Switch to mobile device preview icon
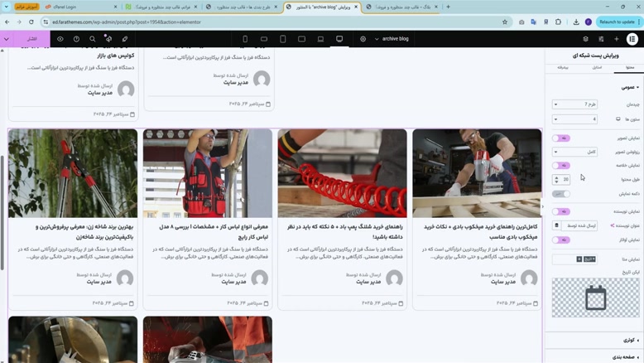 245,39
